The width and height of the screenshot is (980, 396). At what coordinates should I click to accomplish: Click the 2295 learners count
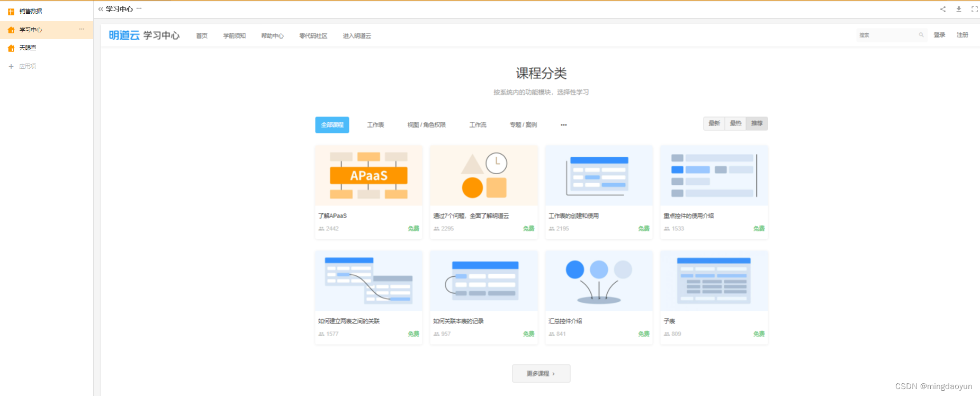coord(447,229)
